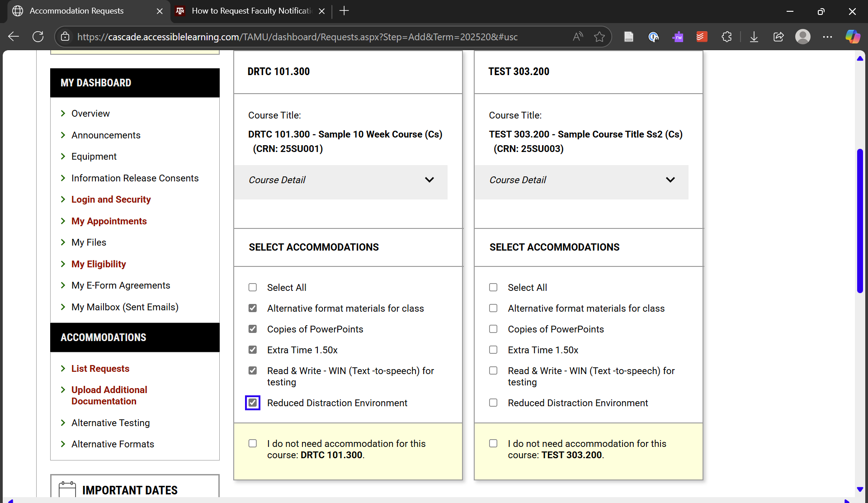Check Reduced Distraction Environment for TEST 303.200
Image resolution: width=868 pixels, height=503 pixels.
pos(493,403)
